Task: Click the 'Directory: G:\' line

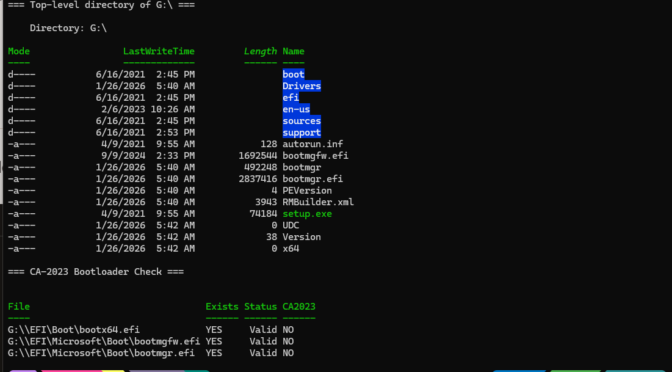Action: pos(68,28)
